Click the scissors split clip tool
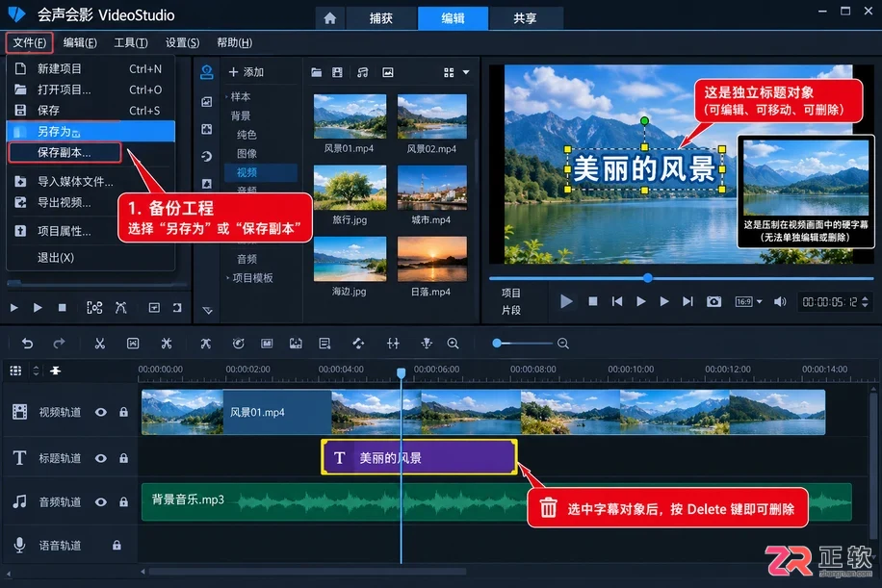Screen dimensions: 882x588 pyautogui.click(x=99, y=344)
